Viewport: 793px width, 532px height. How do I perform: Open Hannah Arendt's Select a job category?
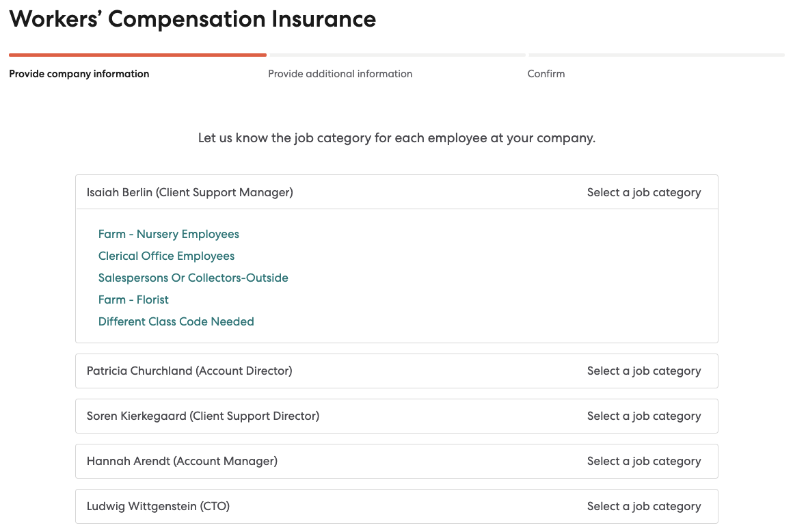(644, 461)
